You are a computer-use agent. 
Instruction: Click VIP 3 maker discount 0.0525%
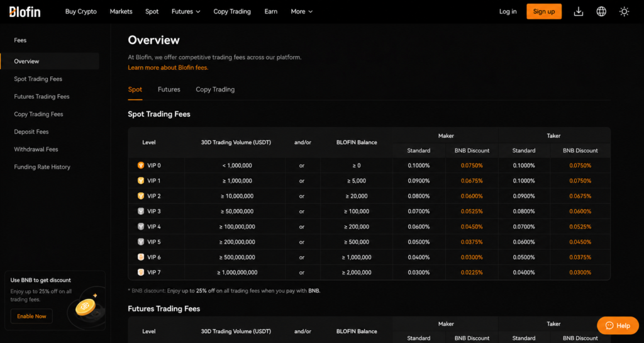[x=472, y=211]
